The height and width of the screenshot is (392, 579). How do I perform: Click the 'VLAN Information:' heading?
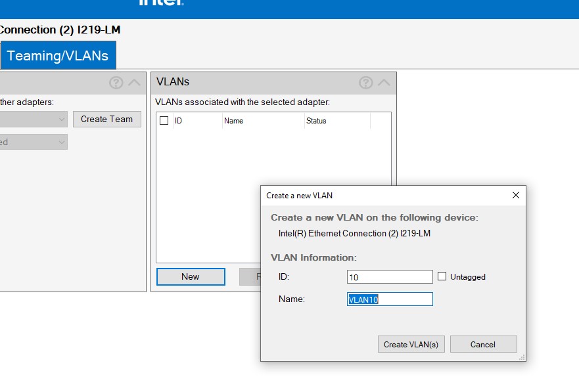click(x=313, y=257)
